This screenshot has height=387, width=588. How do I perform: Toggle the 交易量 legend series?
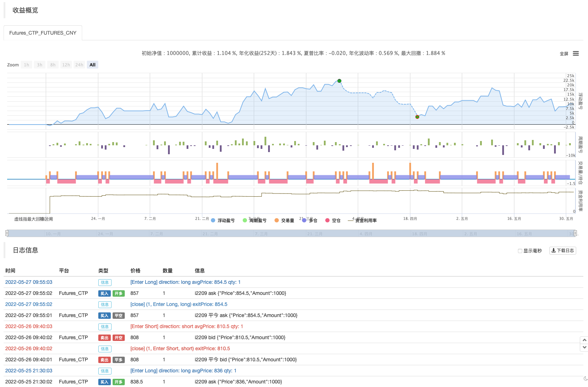[285, 220]
